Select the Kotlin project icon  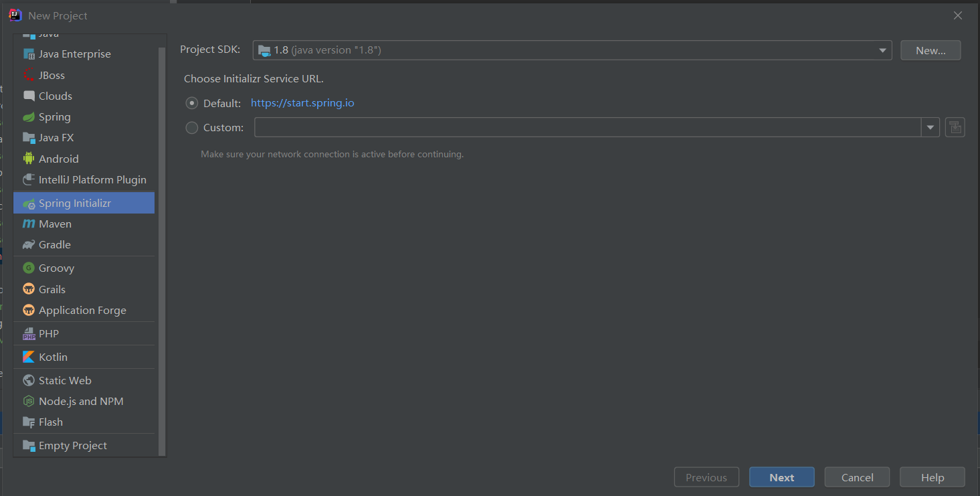pos(28,357)
